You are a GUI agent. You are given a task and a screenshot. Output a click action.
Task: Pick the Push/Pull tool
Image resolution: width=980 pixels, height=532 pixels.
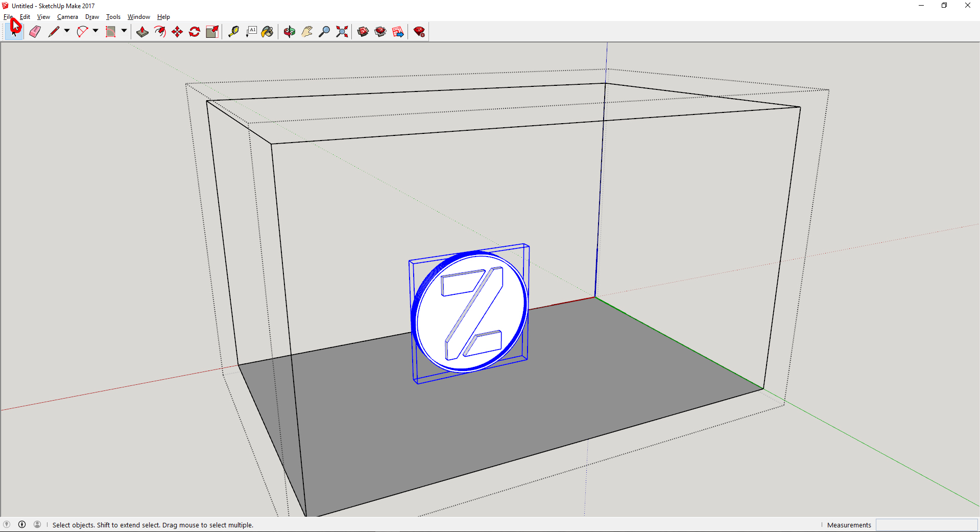(142, 32)
